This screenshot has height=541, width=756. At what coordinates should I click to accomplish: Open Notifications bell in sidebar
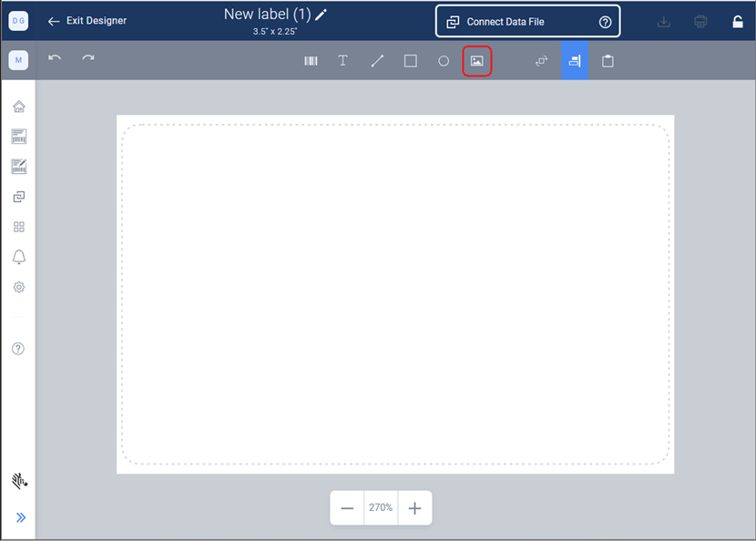(x=18, y=257)
